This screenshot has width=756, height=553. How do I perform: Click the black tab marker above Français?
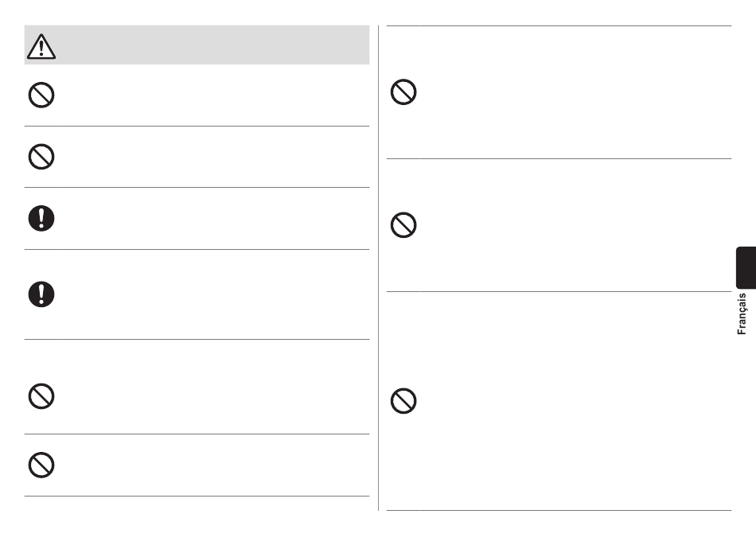coord(746,267)
